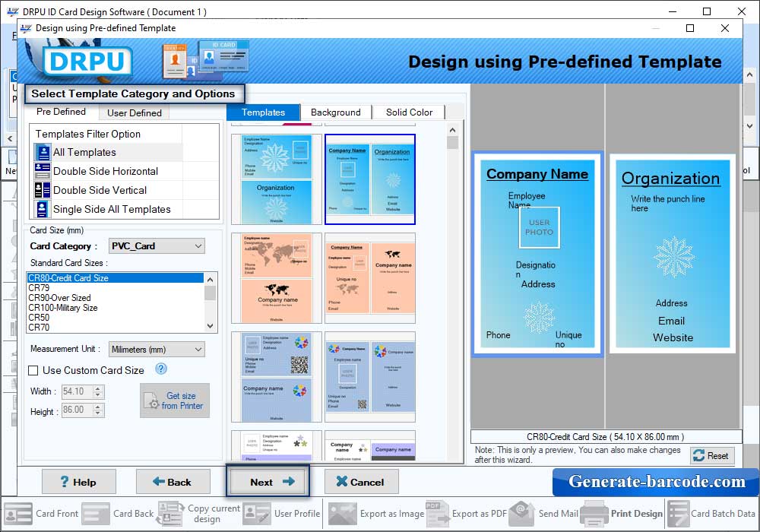The image size is (760, 532).
Task: Click the front card preview with Company Name
Action: coord(537,255)
